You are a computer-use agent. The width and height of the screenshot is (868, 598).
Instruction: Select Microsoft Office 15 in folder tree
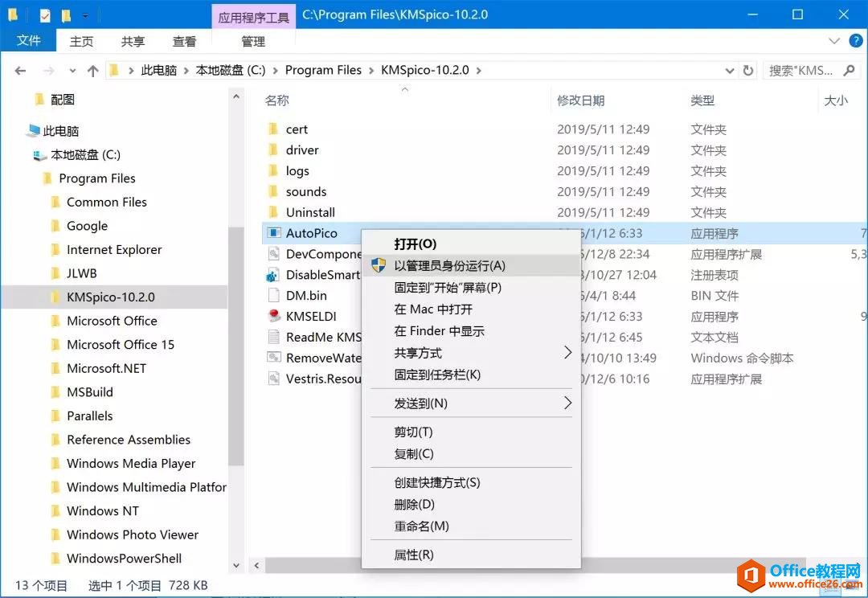click(121, 345)
